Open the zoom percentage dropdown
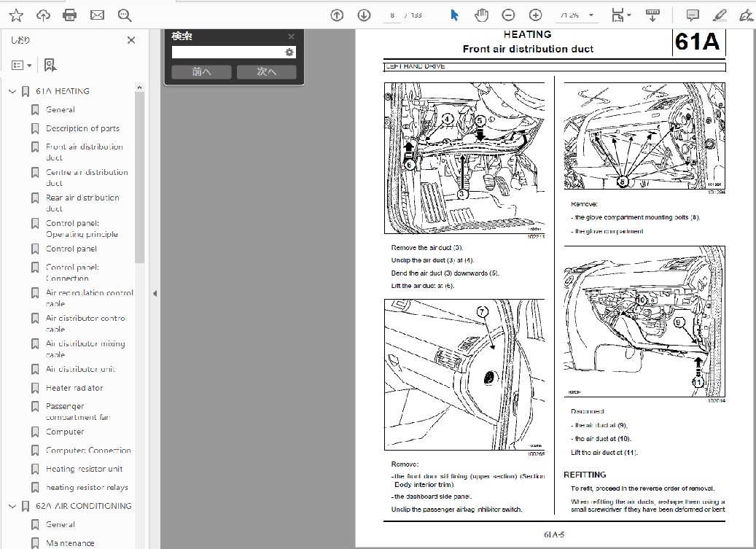 591,15
